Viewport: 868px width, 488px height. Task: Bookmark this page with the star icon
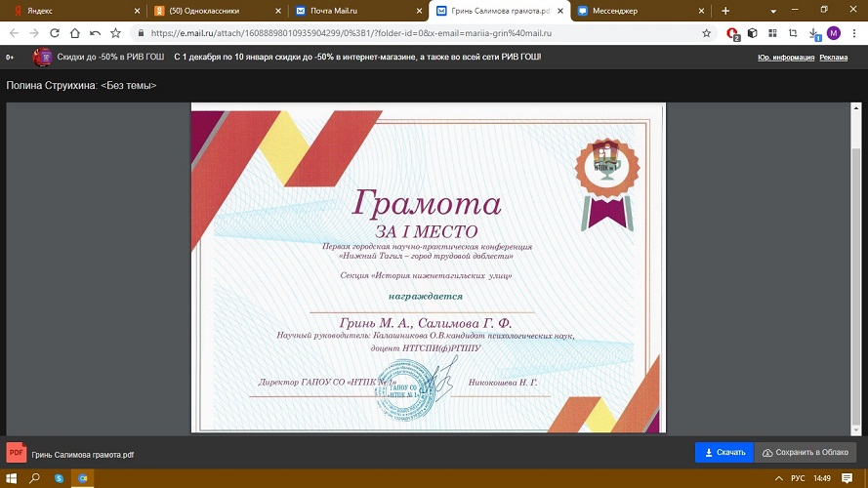coord(707,32)
